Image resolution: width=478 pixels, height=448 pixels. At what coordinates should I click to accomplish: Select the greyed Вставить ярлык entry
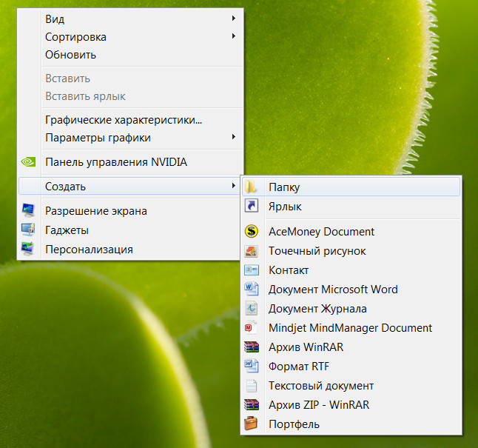(x=130, y=96)
